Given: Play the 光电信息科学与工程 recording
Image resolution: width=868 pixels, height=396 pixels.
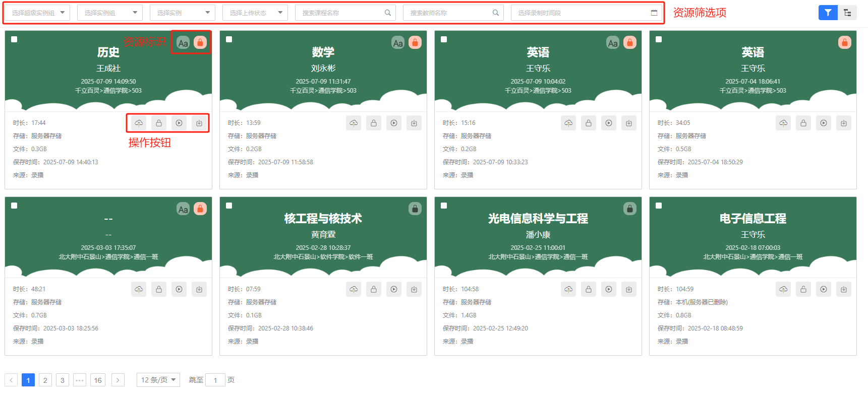Looking at the screenshot, I should coord(609,289).
